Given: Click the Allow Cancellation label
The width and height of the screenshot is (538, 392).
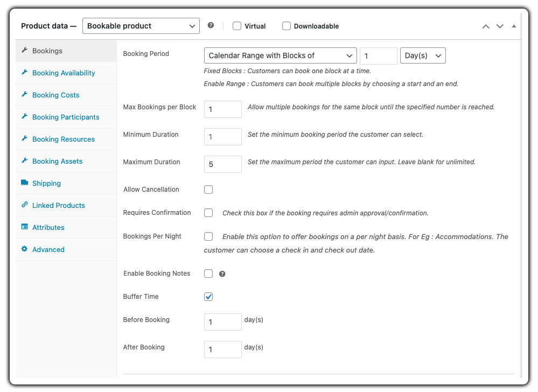Looking at the screenshot, I should pos(151,190).
